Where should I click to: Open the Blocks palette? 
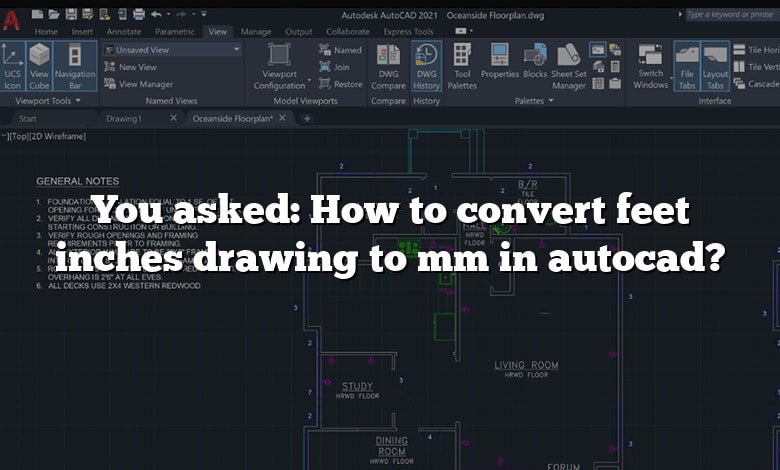(535, 61)
